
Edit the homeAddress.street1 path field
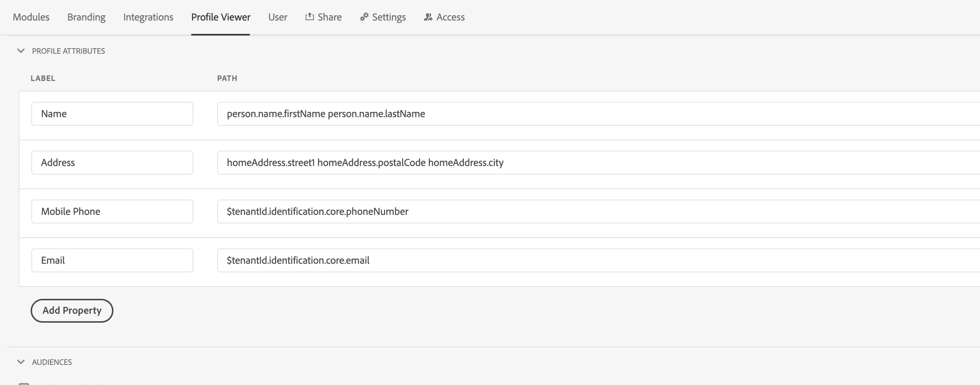[x=599, y=163]
